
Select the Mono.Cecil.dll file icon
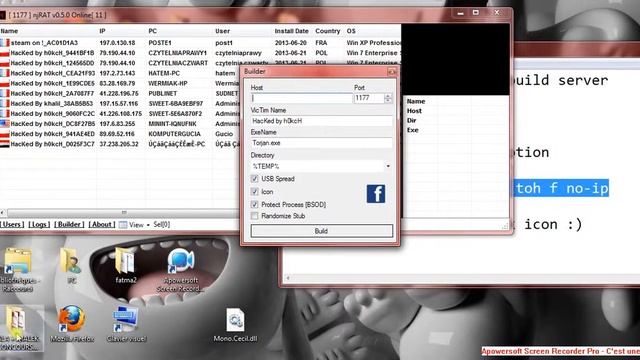(x=236, y=324)
